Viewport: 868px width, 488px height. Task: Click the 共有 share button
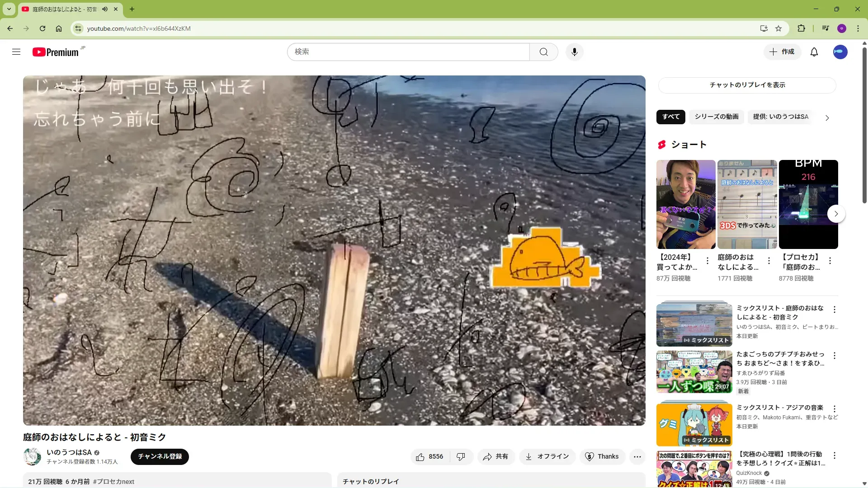(495, 457)
